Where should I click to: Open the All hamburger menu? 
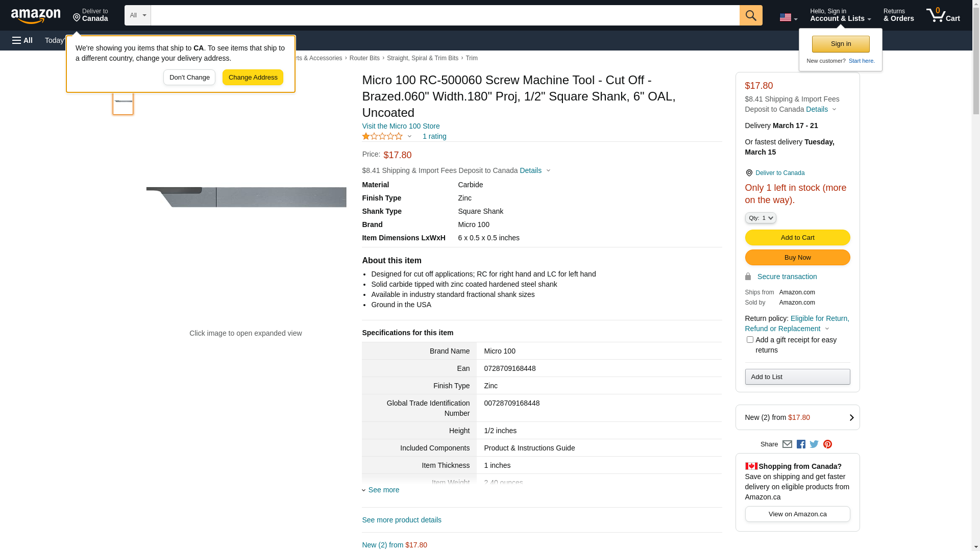(22, 40)
